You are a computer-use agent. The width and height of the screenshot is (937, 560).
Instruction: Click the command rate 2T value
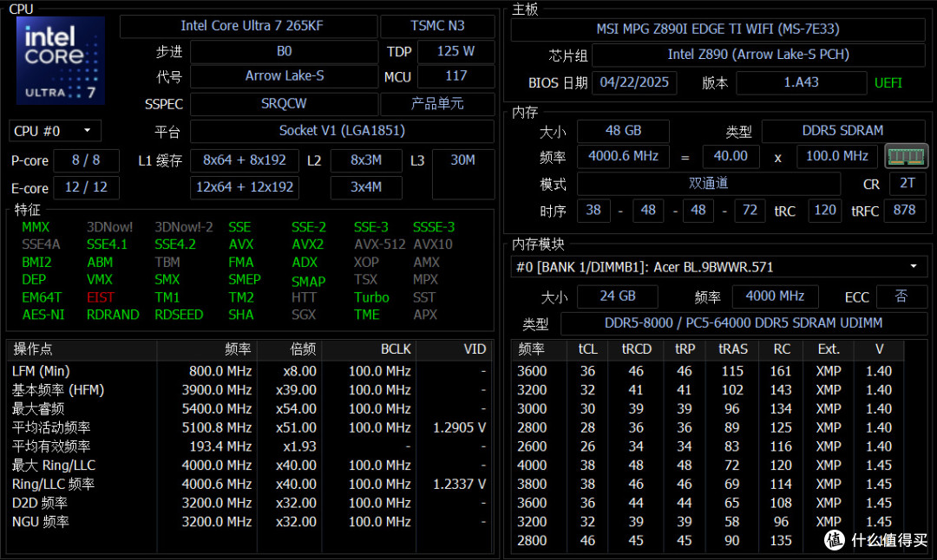point(908,184)
